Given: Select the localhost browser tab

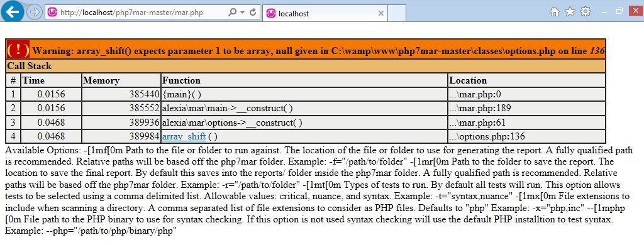Looking at the screenshot, I should click(325, 13).
